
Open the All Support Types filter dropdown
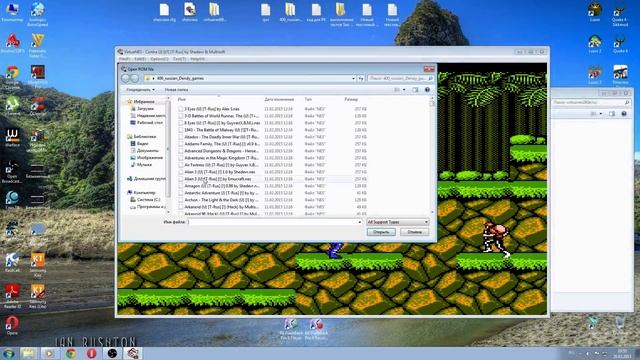[398, 222]
